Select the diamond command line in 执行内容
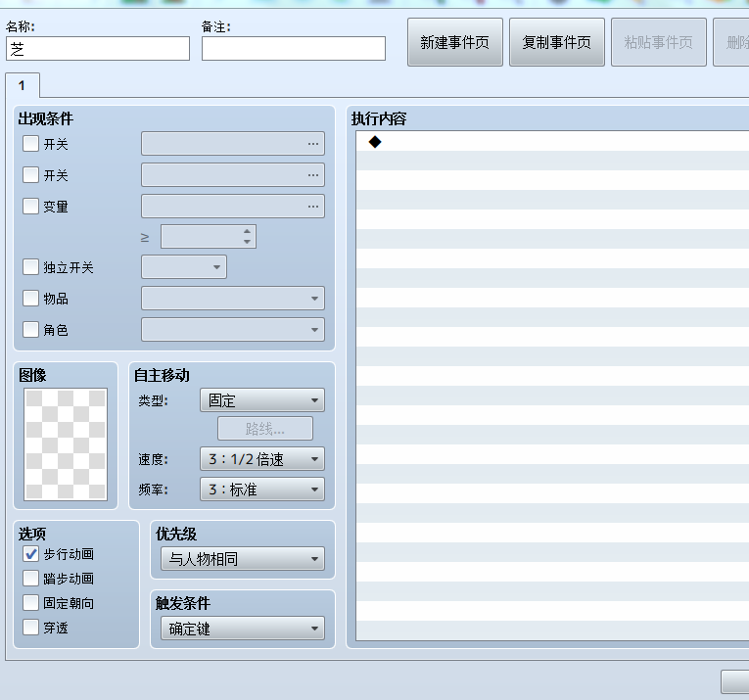749x700 pixels. tap(552, 142)
